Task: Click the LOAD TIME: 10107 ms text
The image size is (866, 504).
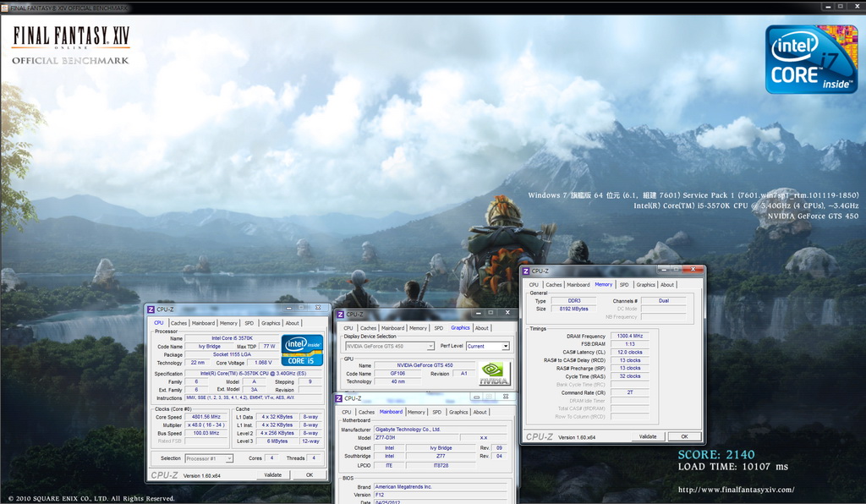Action: (x=733, y=467)
